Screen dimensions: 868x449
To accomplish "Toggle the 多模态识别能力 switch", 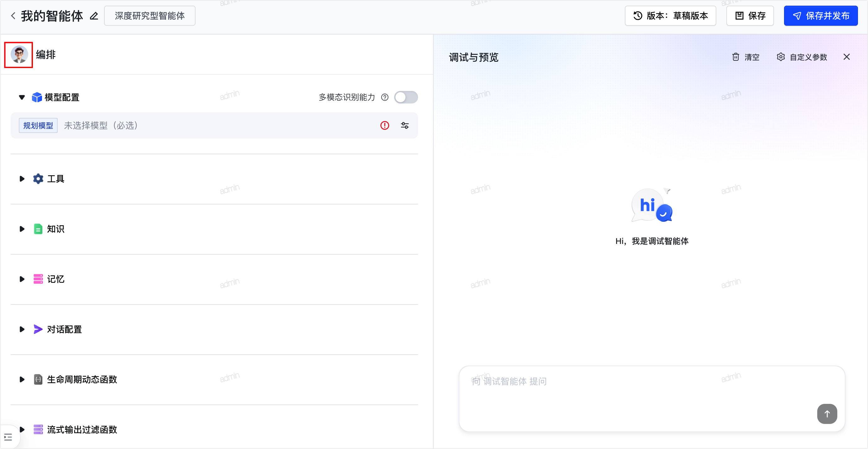I will click(x=406, y=98).
